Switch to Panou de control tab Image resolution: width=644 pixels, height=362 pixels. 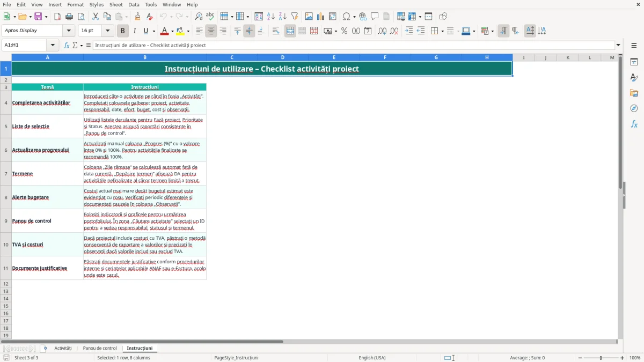point(100,349)
